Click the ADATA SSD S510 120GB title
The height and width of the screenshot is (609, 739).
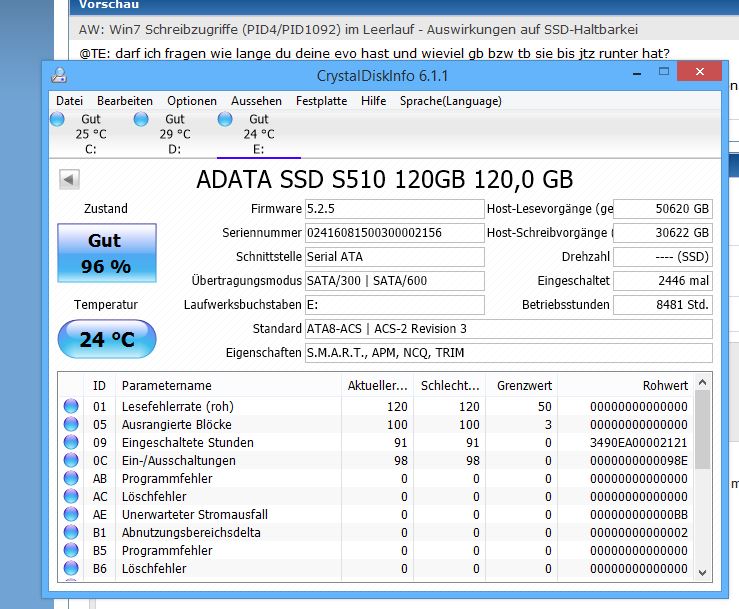tap(385, 179)
